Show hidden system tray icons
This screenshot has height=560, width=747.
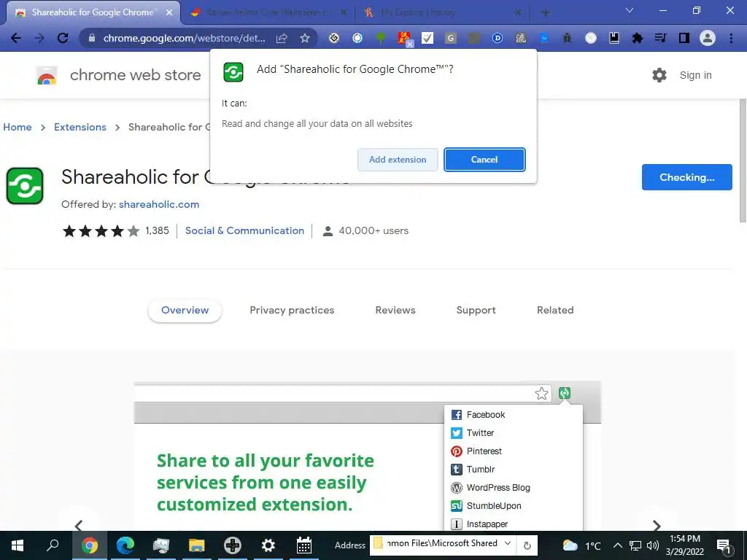click(617, 545)
